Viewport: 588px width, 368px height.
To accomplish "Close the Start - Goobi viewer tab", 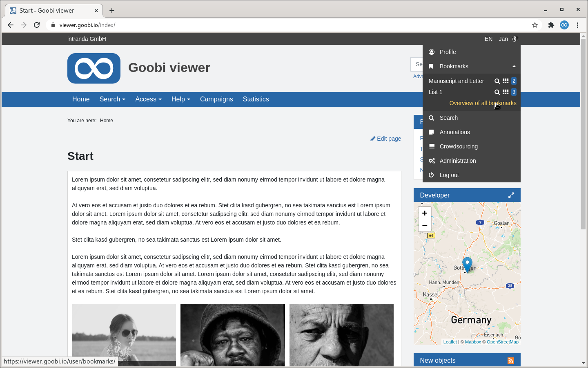I will tap(96, 11).
